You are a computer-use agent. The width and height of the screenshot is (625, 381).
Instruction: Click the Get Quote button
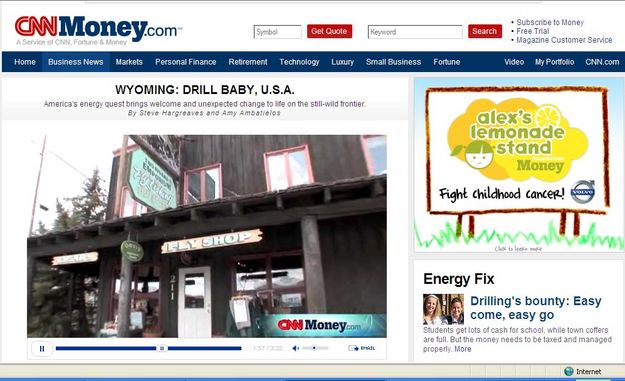[329, 31]
